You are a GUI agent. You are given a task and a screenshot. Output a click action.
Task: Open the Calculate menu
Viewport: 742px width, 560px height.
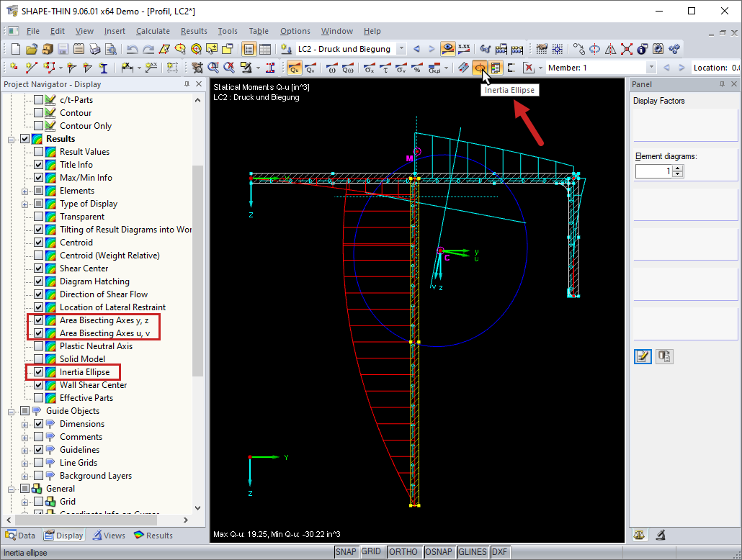pyautogui.click(x=153, y=31)
